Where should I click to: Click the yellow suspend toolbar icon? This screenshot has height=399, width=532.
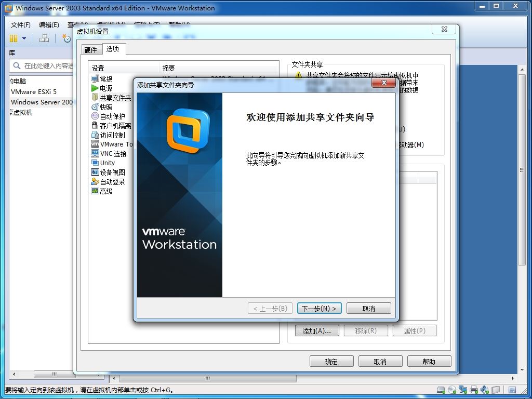(14, 38)
